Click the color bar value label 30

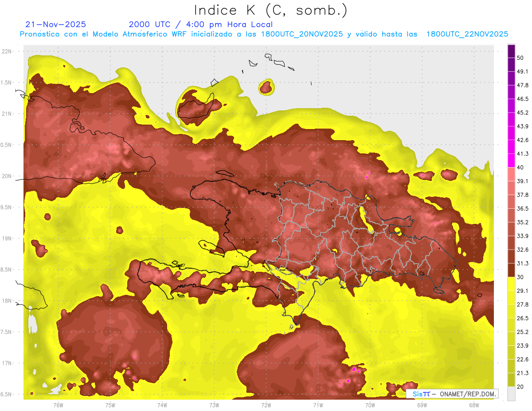(x=520, y=277)
